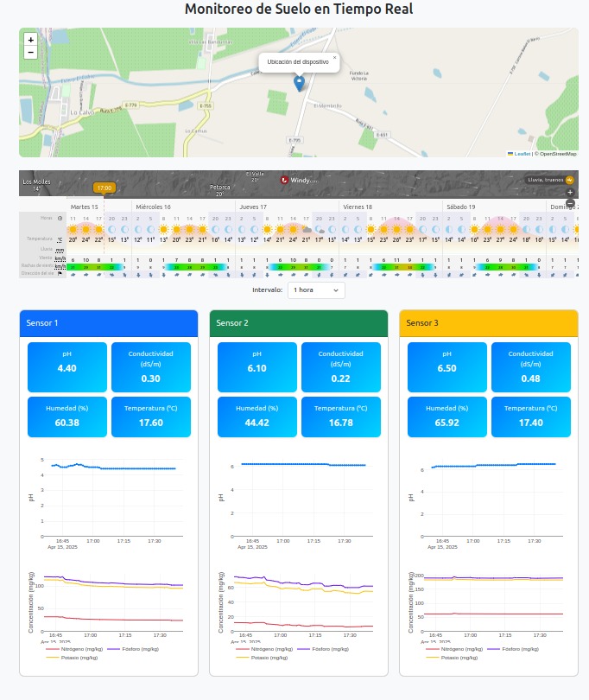Click the Windy widget plus zoom icon
The width and height of the screenshot is (589, 700).
570,193
